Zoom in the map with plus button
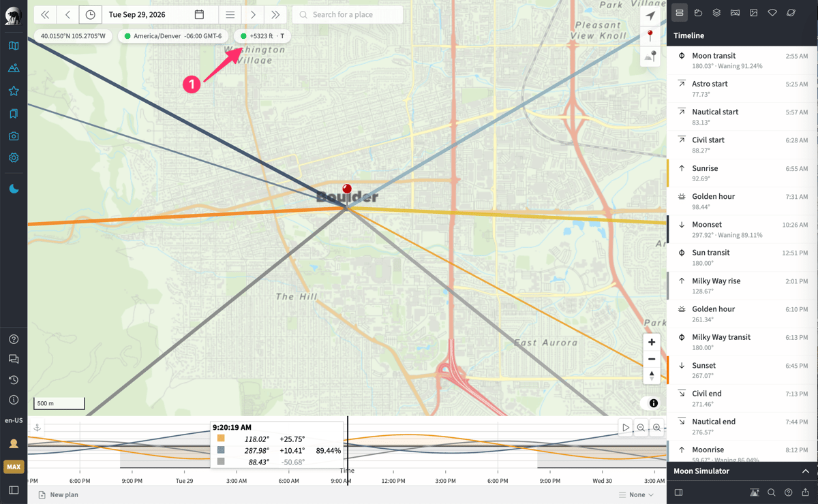The width and height of the screenshot is (818, 504). tap(652, 343)
